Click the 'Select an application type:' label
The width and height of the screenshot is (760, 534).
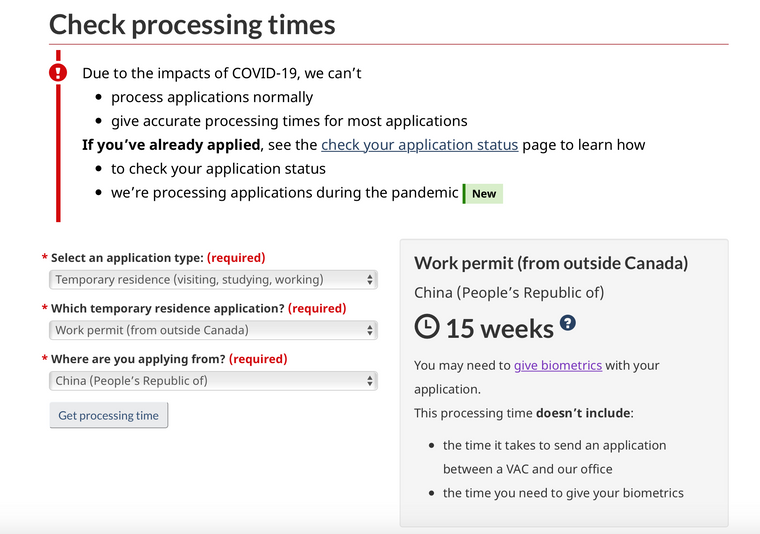click(x=127, y=258)
